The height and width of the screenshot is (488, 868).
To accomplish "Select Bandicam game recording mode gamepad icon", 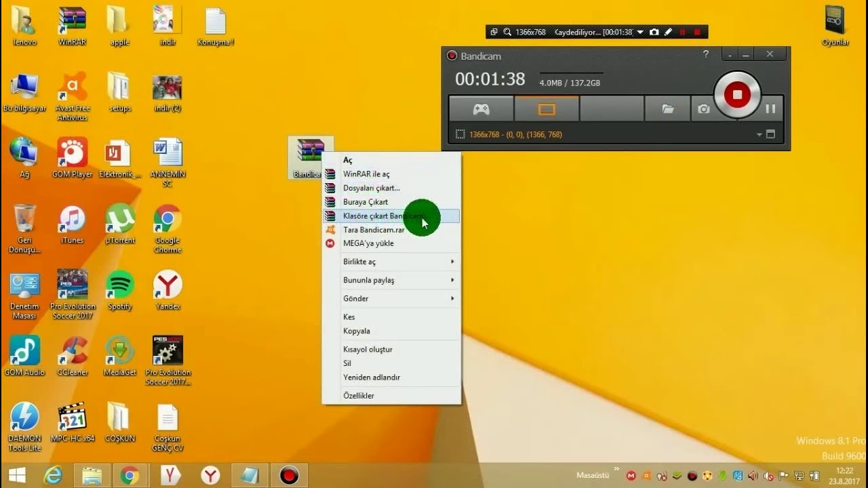I will [481, 108].
